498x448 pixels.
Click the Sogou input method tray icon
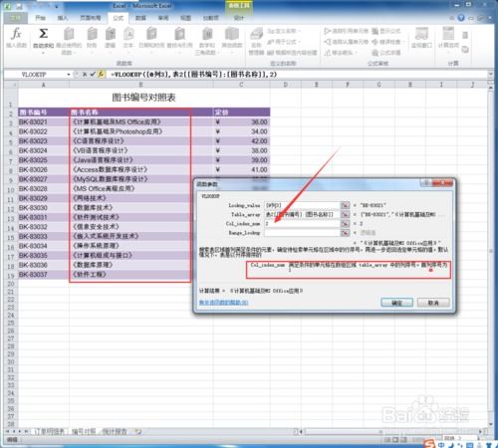pyautogui.click(x=429, y=444)
